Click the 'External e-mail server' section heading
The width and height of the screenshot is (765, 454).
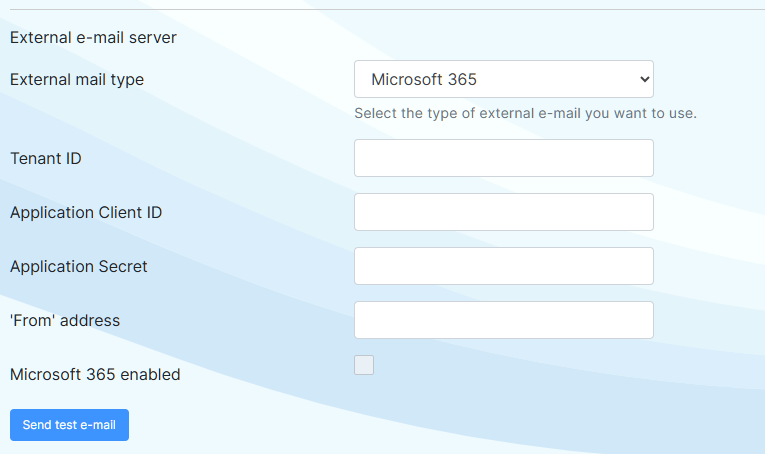pyautogui.click(x=93, y=38)
